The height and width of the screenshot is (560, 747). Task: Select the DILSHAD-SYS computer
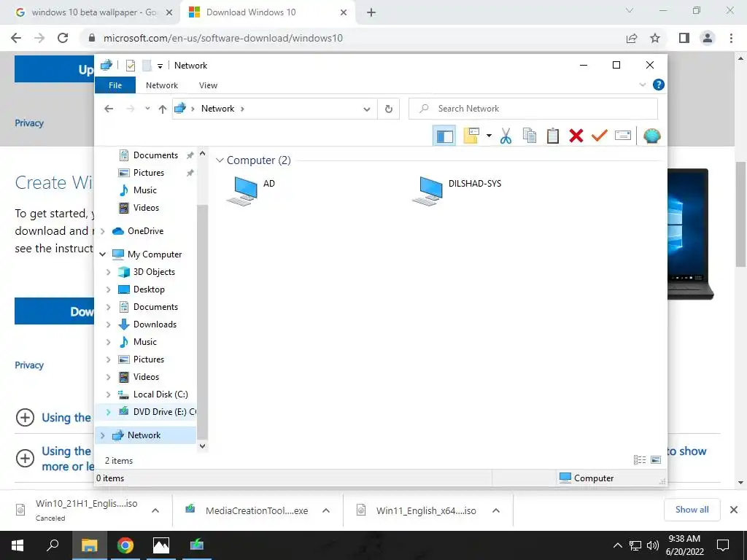457,190
